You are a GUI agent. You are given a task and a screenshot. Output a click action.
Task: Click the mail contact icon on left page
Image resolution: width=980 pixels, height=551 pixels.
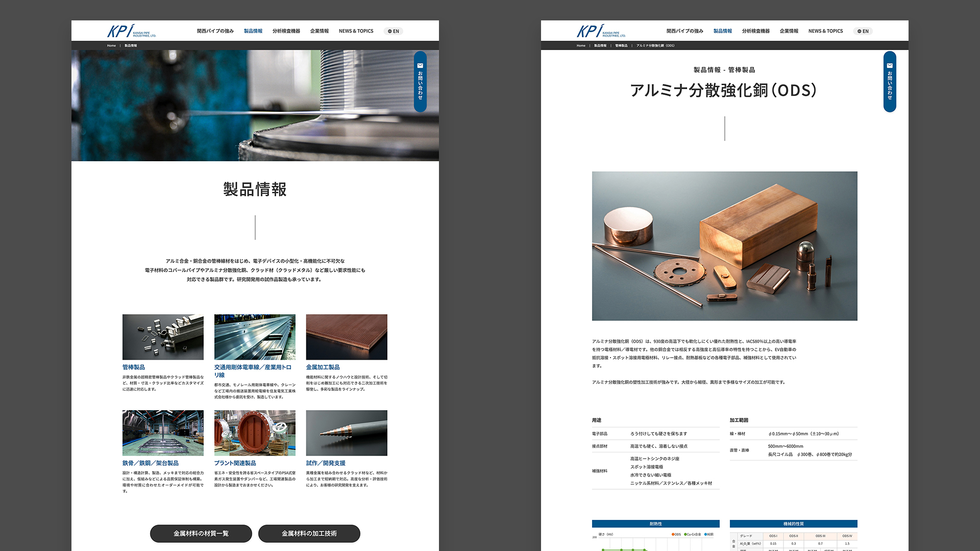pyautogui.click(x=420, y=66)
